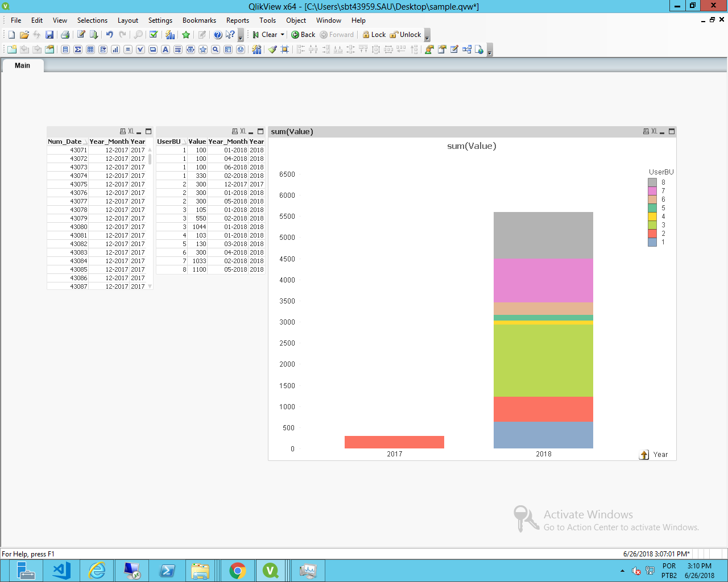The image size is (728, 582).
Task: Open a file with the folder icon
Action: (x=24, y=35)
